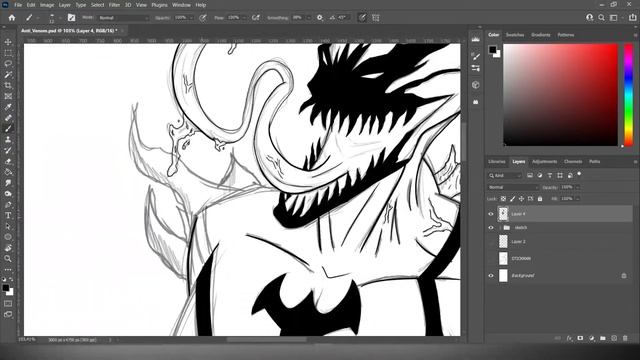The image size is (640, 360).
Task: Expand the sketch group
Action: [x=500, y=228]
